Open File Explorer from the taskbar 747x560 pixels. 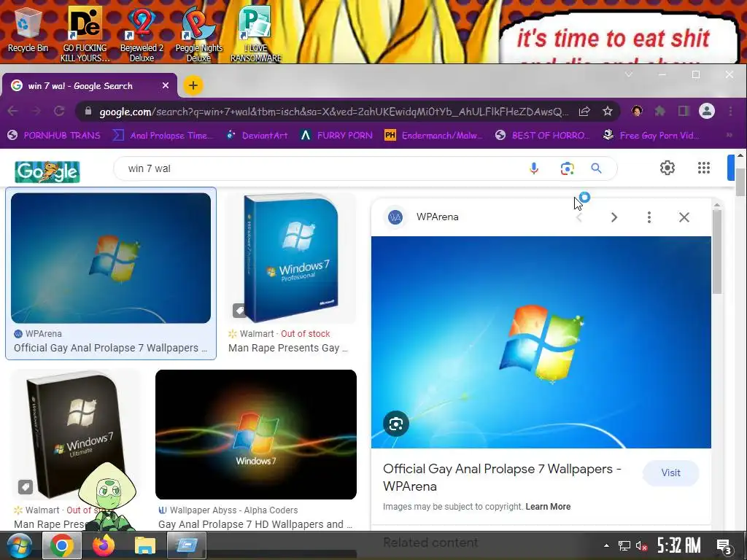click(145, 545)
